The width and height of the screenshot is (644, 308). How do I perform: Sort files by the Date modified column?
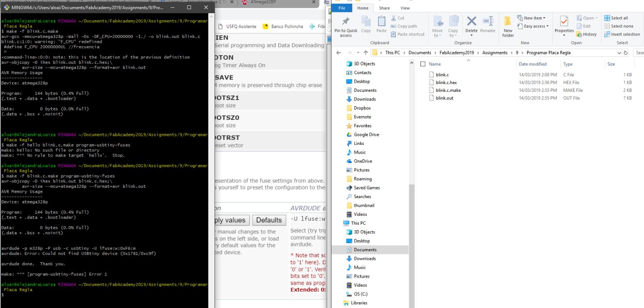533,64
